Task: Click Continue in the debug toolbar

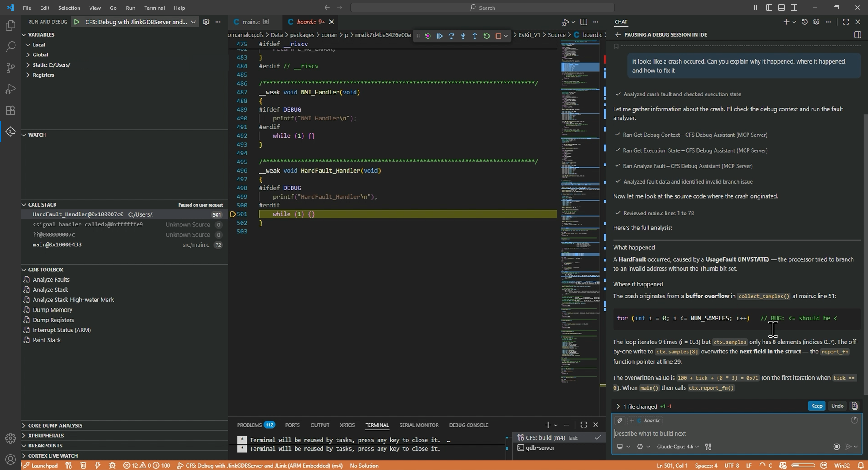Action: [x=439, y=36]
